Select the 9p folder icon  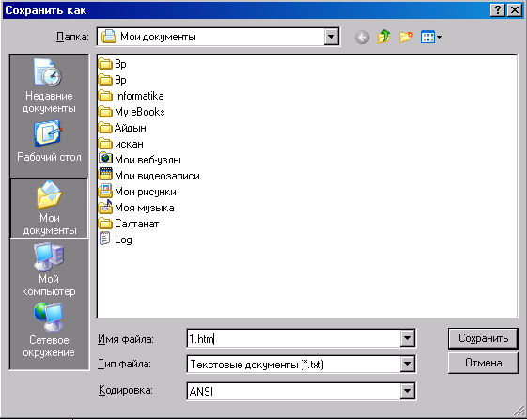pyautogui.click(x=105, y=80)
